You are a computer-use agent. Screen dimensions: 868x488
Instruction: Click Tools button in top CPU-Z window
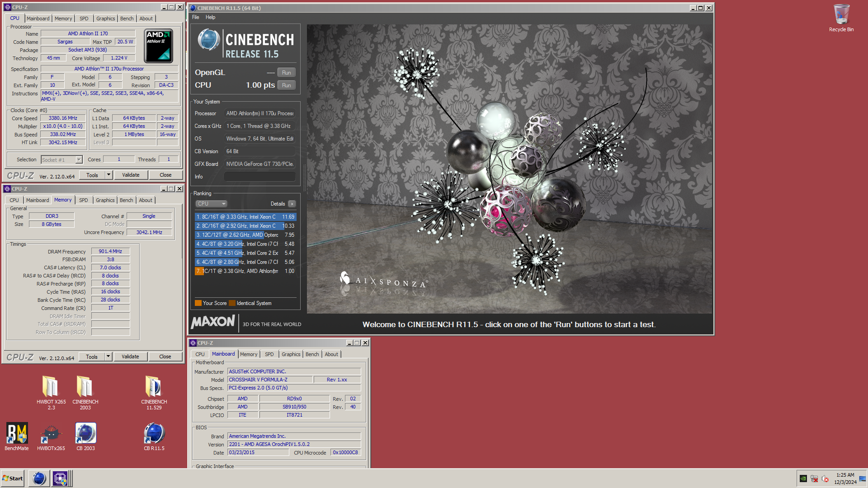pos(92,175)
